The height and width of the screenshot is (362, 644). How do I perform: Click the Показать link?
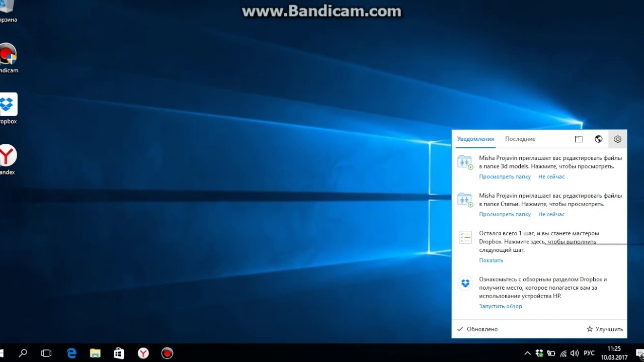tap(491, 260)
